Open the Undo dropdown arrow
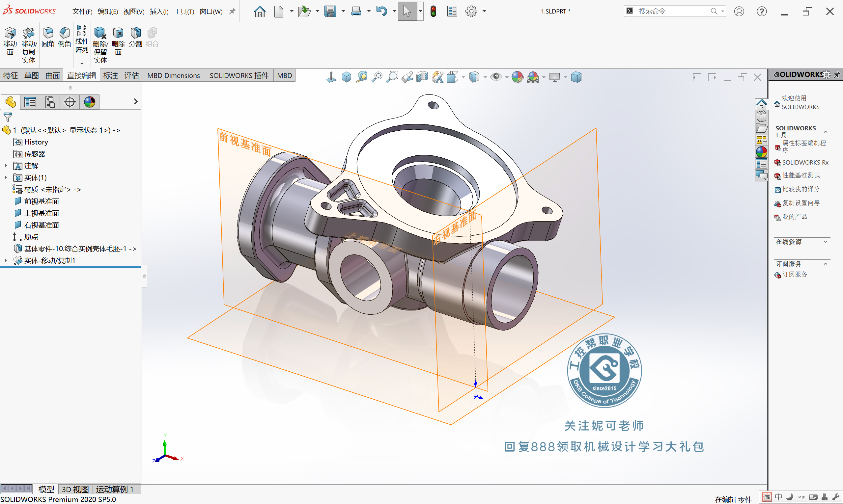Image resolution: width=843 pixels, height=504 pixels. coord(394,11)
